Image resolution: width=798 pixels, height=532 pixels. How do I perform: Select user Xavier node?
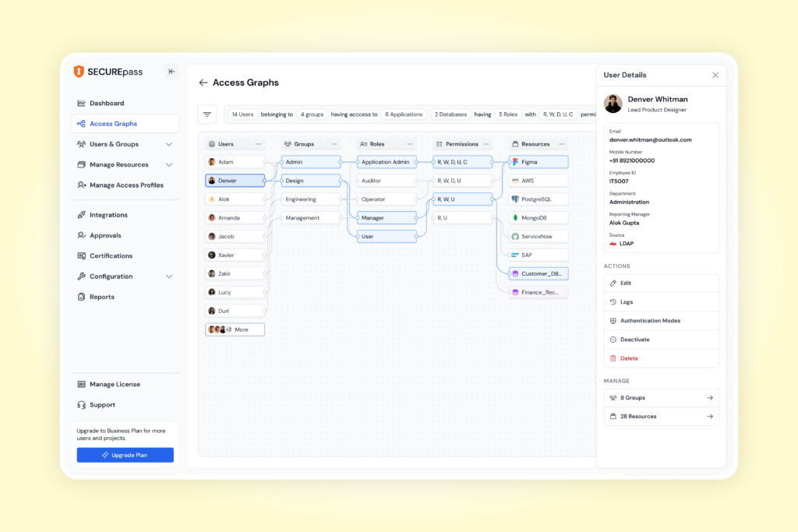click(x=235, y=255)
